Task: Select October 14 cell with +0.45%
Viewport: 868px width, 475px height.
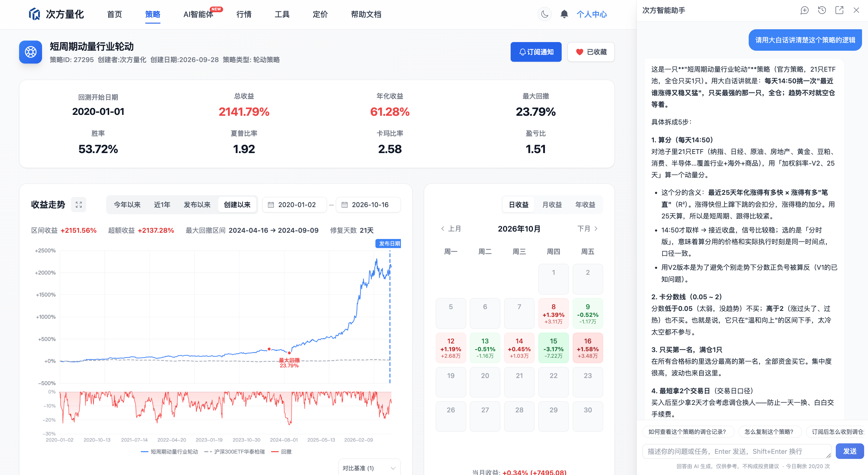Action: tap(519, 348)
